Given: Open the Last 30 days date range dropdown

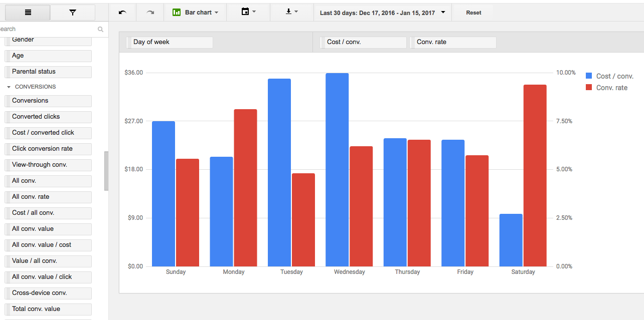Looking at the screenshot, I should coord(382,13).
